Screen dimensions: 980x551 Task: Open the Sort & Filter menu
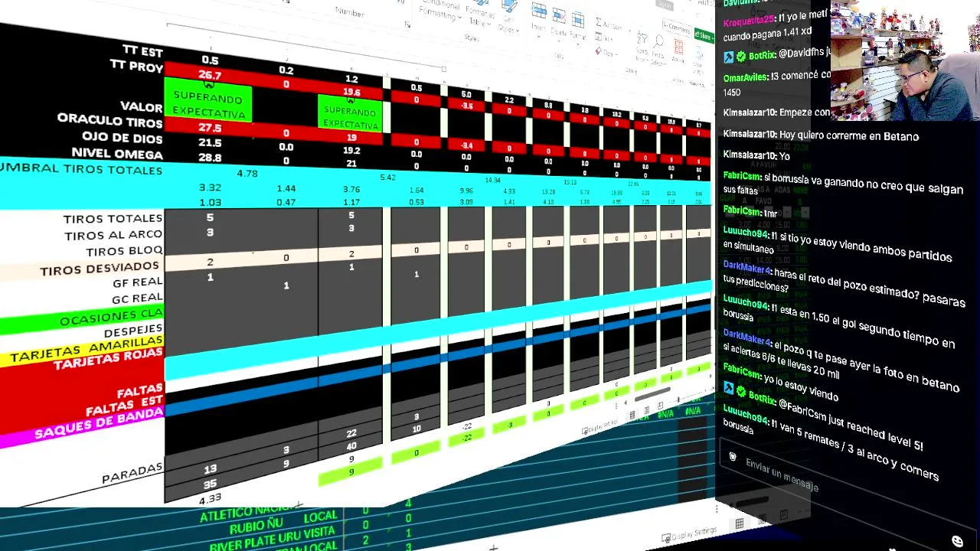tap(642, 47)
